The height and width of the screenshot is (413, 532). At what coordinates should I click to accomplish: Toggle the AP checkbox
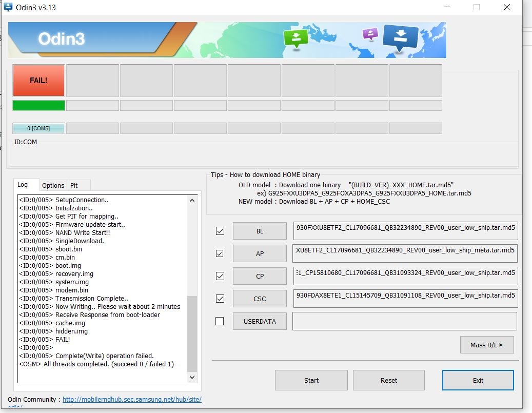(220, 253)
